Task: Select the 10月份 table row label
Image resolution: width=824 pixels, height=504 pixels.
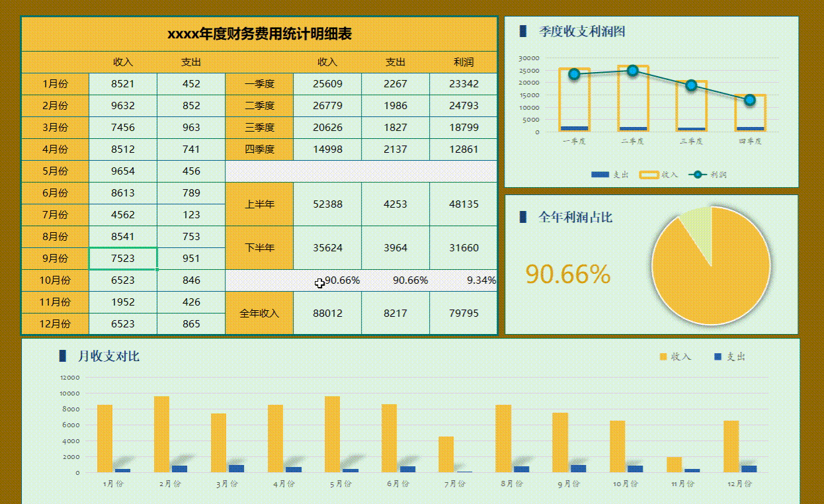Action: click(x=55, y=280)
